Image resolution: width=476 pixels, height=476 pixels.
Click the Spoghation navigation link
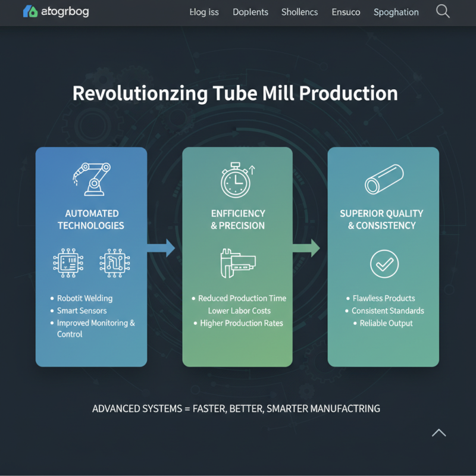click(x=396, y=12)
